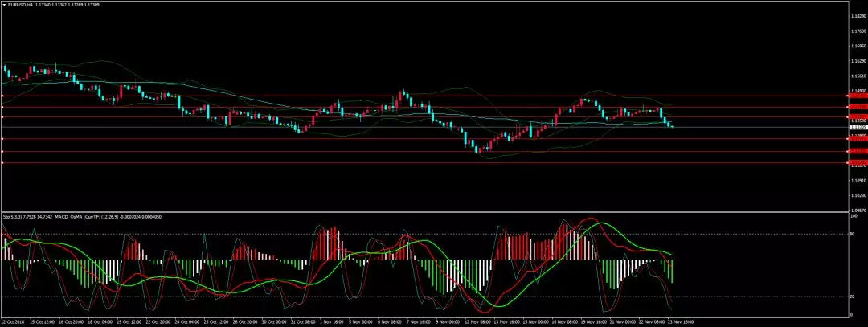Click the current price label 1.13309
Image resolution: width=868 pixels, height=327 pixels.
[858, 127]
